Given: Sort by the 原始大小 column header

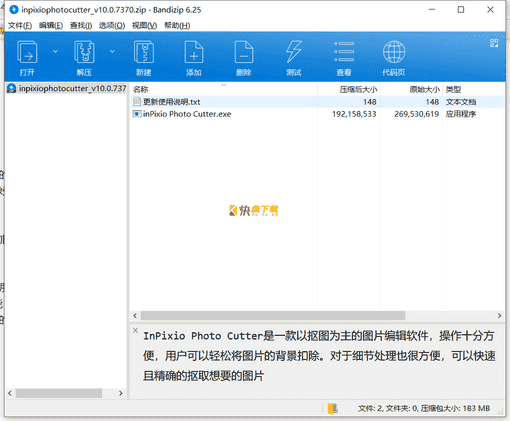Looking at the screenshot, I should pyautogui.click(x=411, y=89).
